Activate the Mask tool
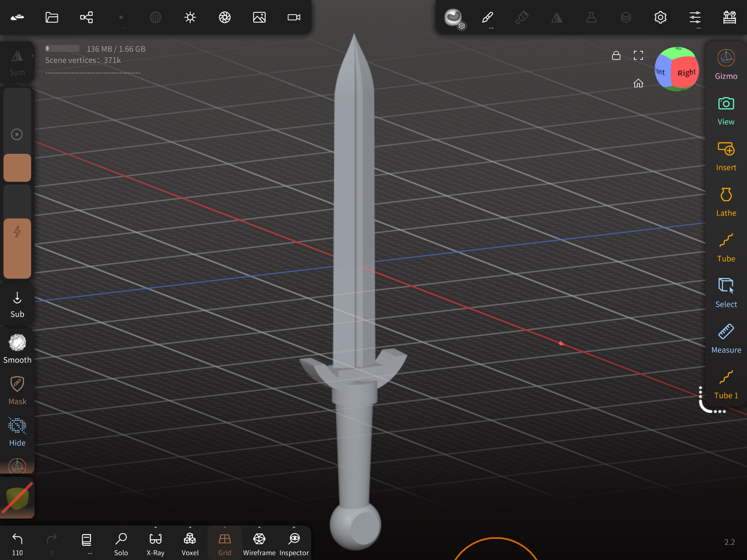Screen dimensions: 747x560 coord(17,390)
